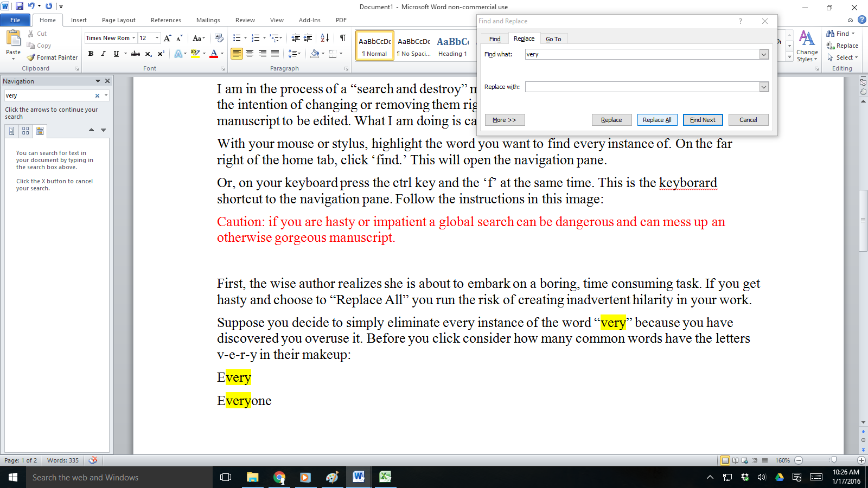The height and width of the screenshot is (488, 868).
Task: Jump to next search result arrow
Action: [104, 130]
